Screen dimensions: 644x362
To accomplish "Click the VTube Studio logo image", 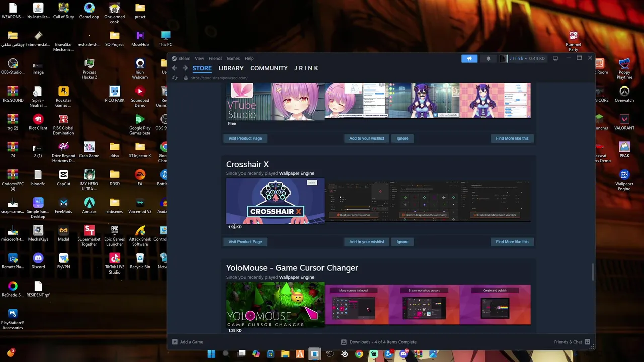I will [x=275, y=102].
